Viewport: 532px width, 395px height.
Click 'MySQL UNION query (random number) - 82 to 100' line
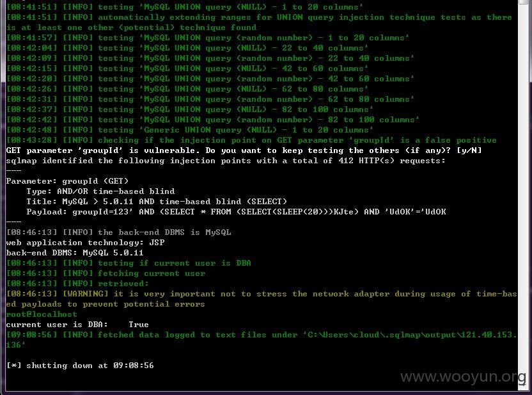213,120
